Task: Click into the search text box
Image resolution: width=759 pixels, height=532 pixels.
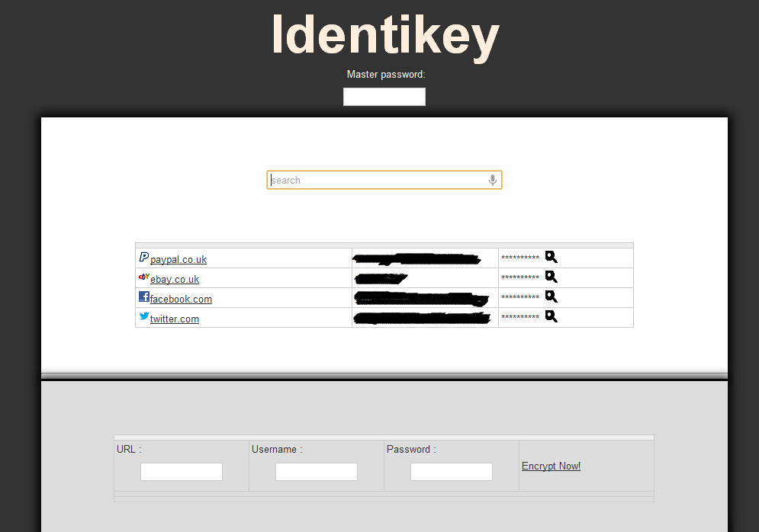Action: (378, 180)
